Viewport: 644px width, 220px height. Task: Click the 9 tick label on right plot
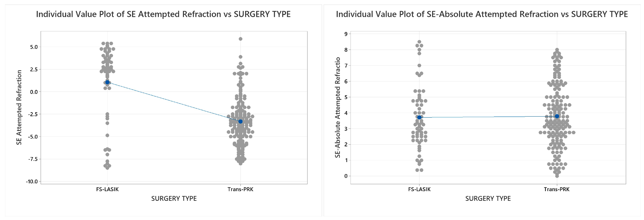[x=346, y=34]
